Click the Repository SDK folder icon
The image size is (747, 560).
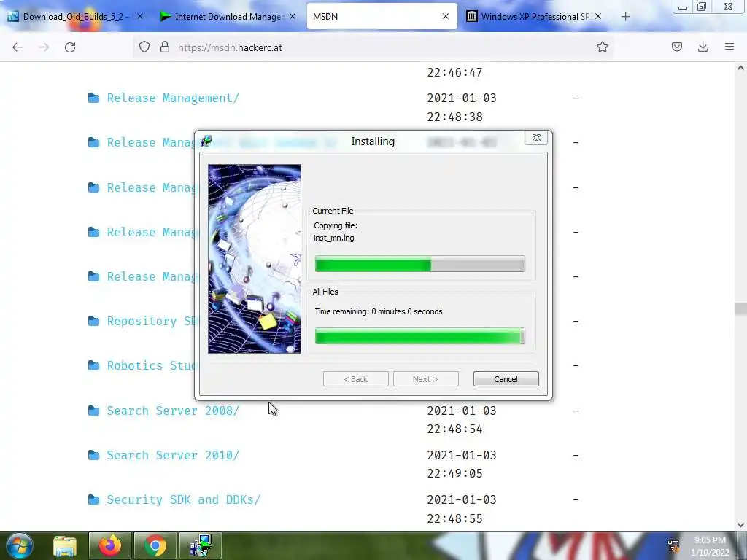(x=94, y=321)
